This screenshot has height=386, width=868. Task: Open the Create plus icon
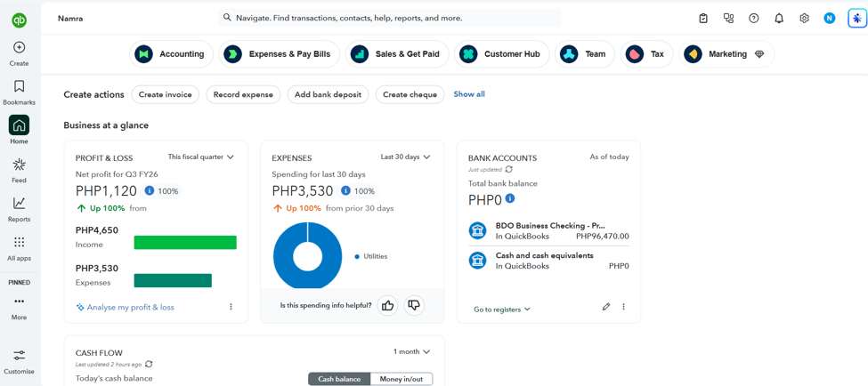pyautogui.click(x=19, y=47)
